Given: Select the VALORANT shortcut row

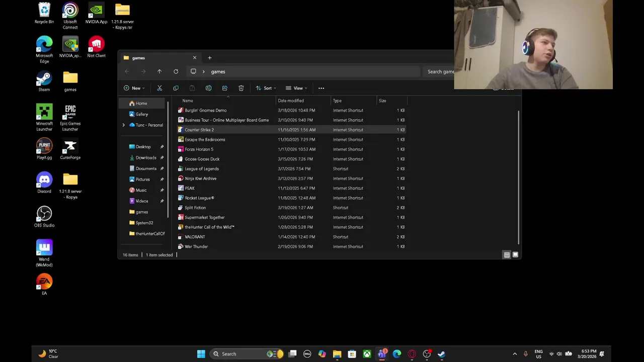Looking at the screenshot, I should point(292,237).
